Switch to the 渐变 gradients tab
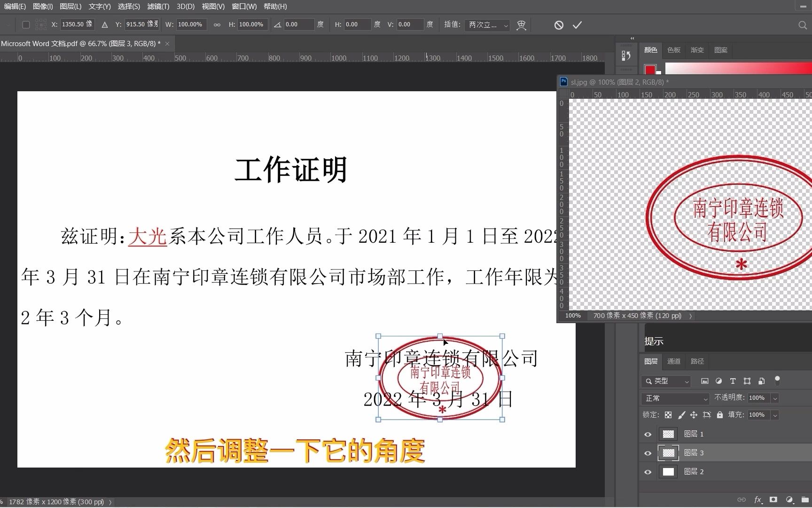Viewport: 812px width, 508px height. click(x=697, y=50)
